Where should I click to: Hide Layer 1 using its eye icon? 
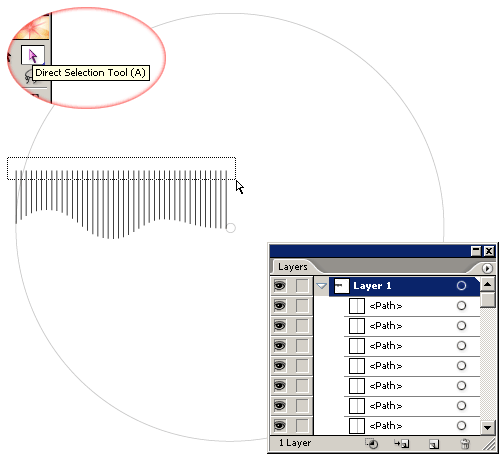(x=280, y=286)
